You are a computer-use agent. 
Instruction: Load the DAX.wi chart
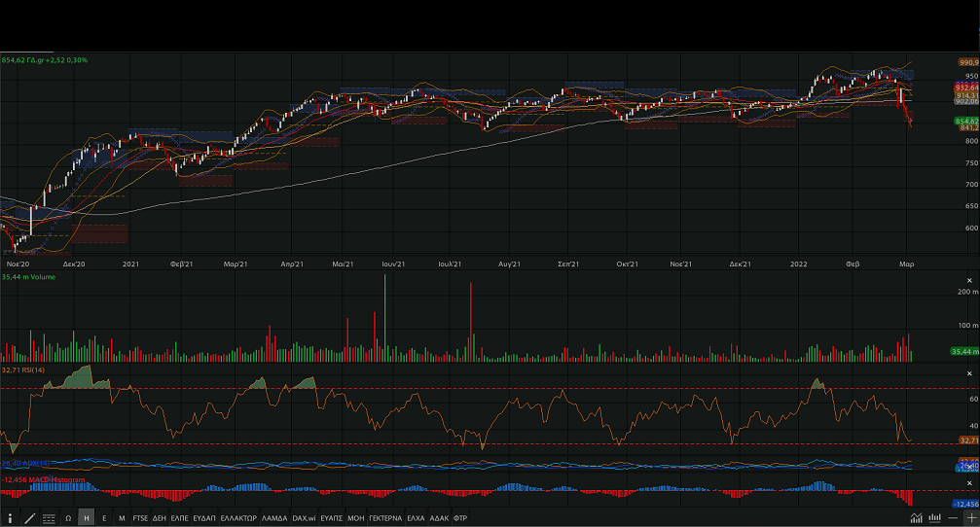coord(304,518)
